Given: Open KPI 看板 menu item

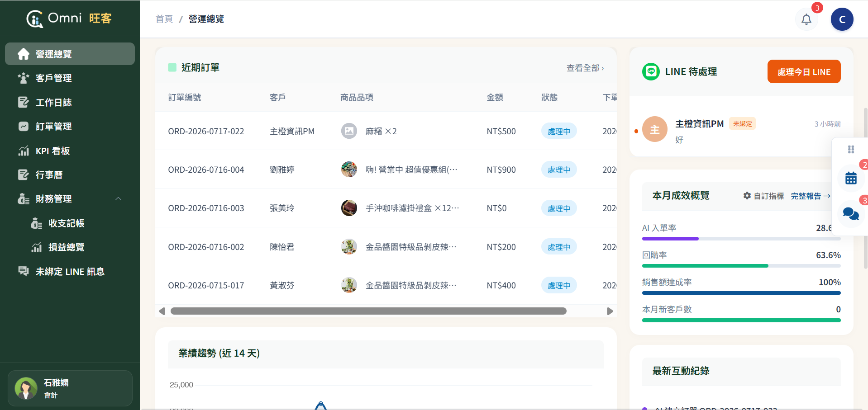Looking at the screenshot, I should [x=70, y=151].
